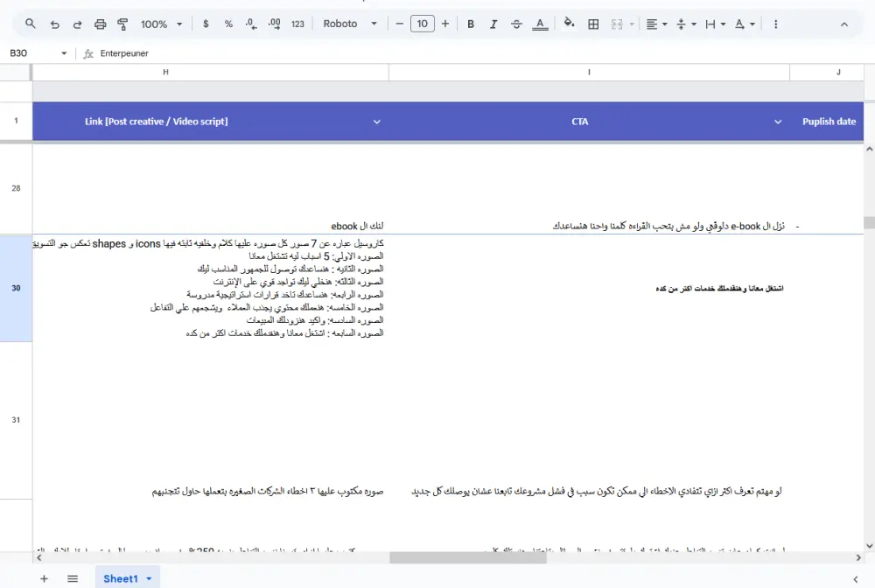Open the text color picker

[x=540, y=24]
